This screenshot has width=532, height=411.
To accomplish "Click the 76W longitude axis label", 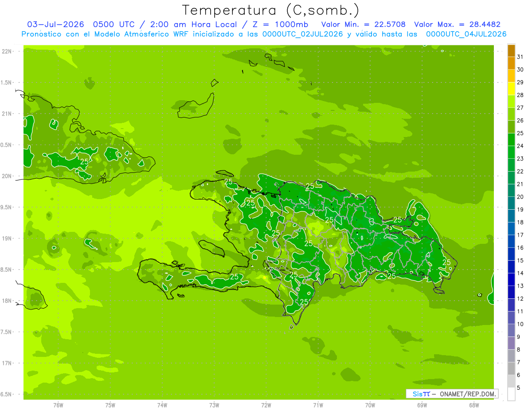I will coord(58,405).
